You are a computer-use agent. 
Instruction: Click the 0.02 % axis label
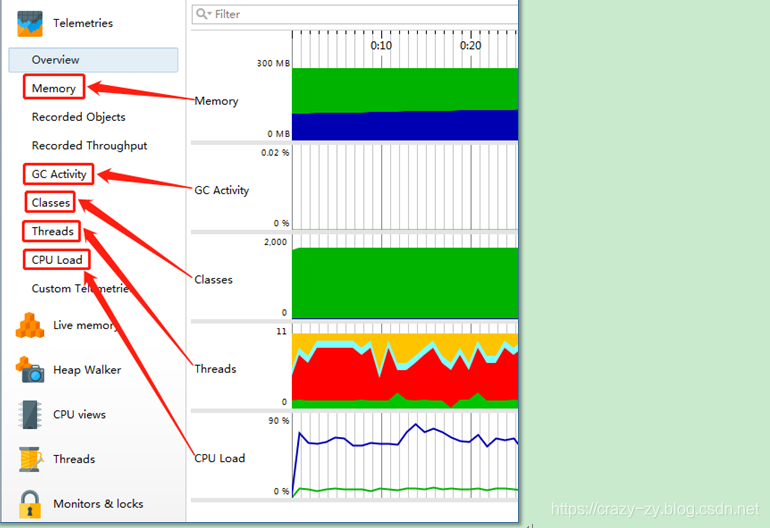click(x=275, y=153)
